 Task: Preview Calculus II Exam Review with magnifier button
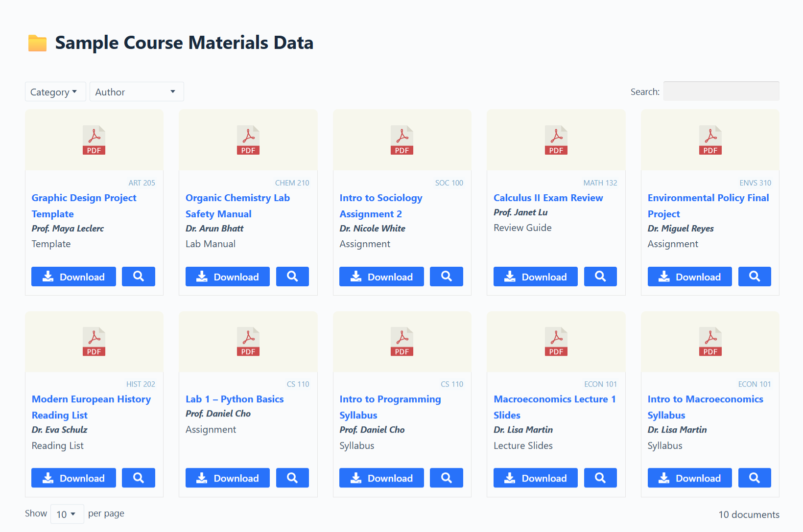[x=600, y=277]
